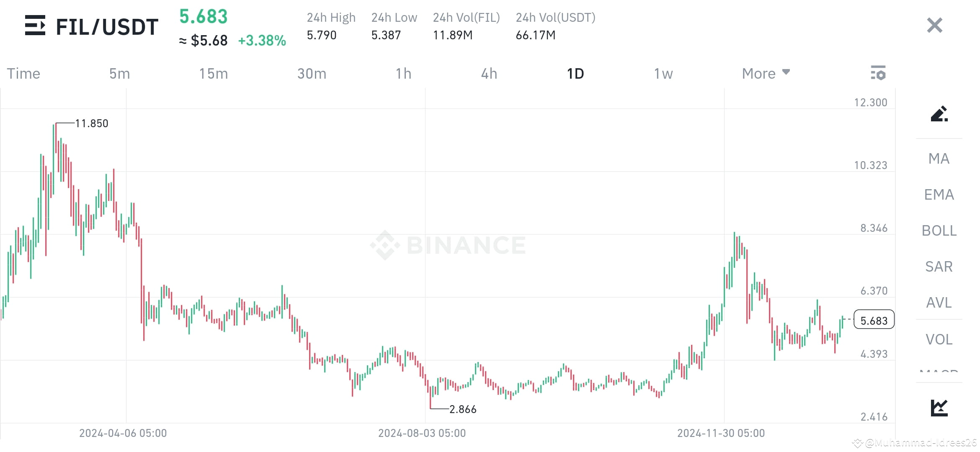980x452 pixels.
Task: Open drawing tools with the pencil icon
Action: click(x=939, y=114)
